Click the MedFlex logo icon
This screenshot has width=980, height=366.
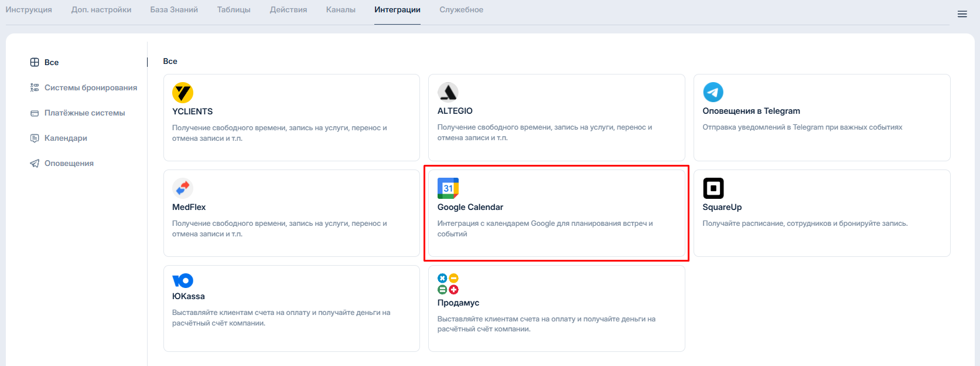pyautogui.click(x=183, y=188)
